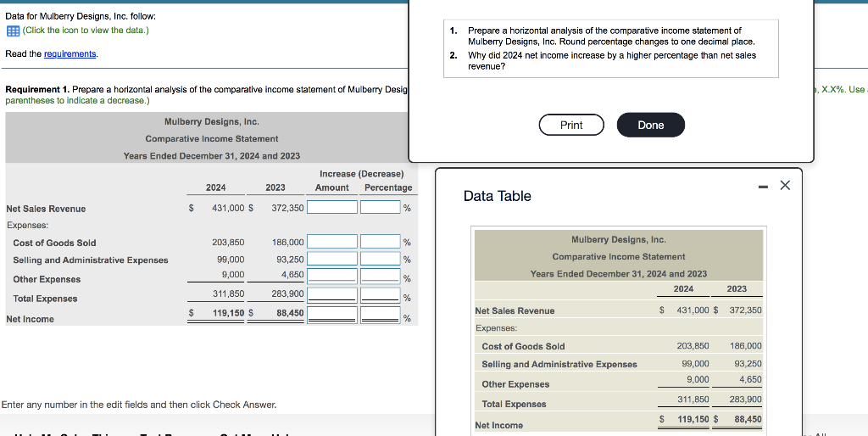Image resolution: width=868 pixels, height=436 pixels.
Task: Click the Print button
Action: click(571, 125)
